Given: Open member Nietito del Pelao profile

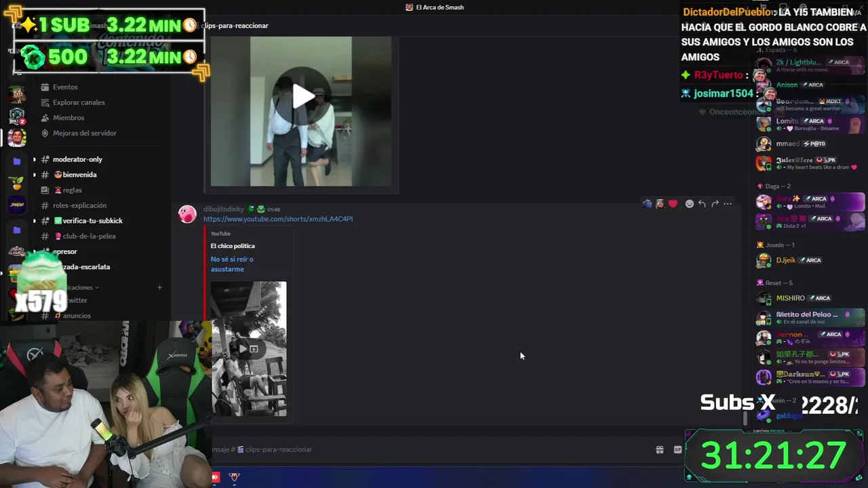Looking at the screenshot, I should [x=810, y=318].
